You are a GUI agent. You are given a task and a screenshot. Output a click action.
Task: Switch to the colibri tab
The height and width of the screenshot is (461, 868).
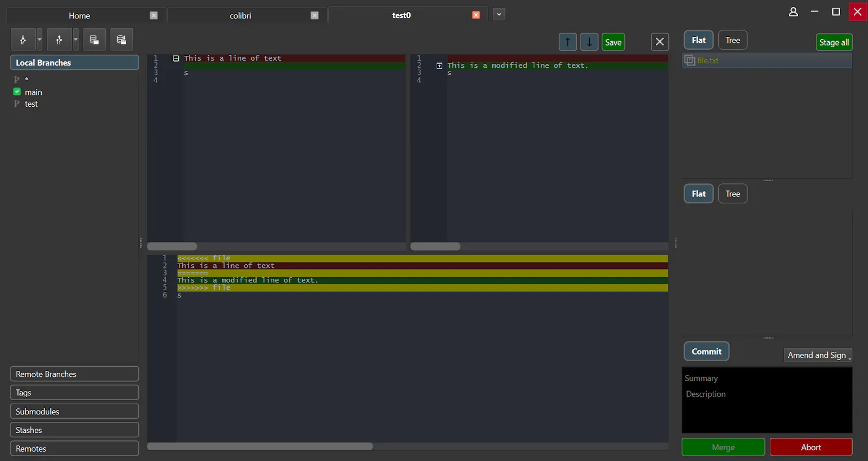pos(240,16)
